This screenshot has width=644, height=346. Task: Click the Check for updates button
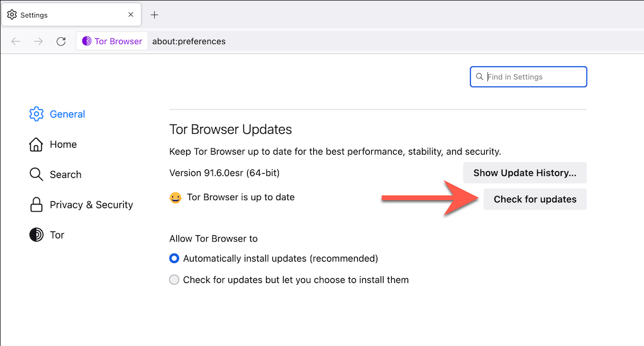pyautogui.click(x=535, y=199)
